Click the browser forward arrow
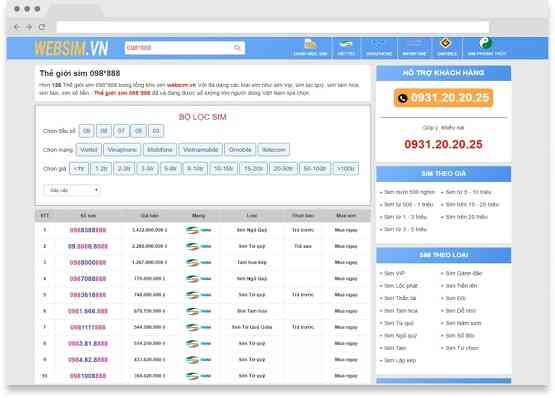Viewport: 555px width, 398px height. (29, 27)
